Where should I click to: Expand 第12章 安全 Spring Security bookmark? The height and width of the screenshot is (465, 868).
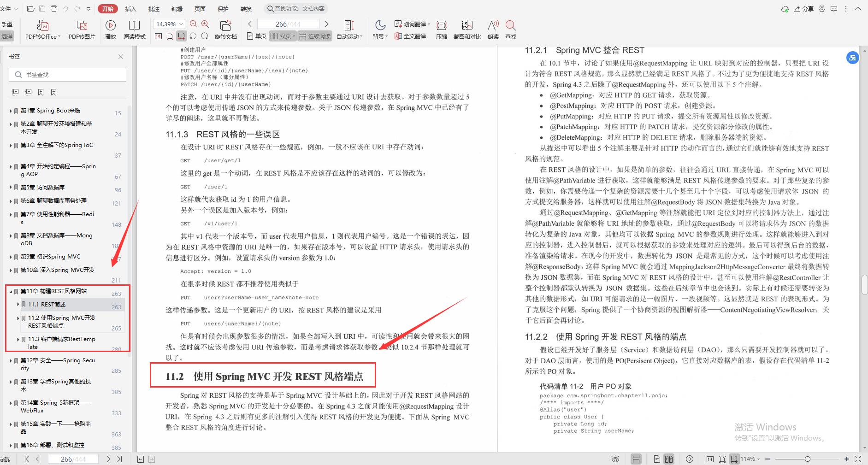[11, 360]
